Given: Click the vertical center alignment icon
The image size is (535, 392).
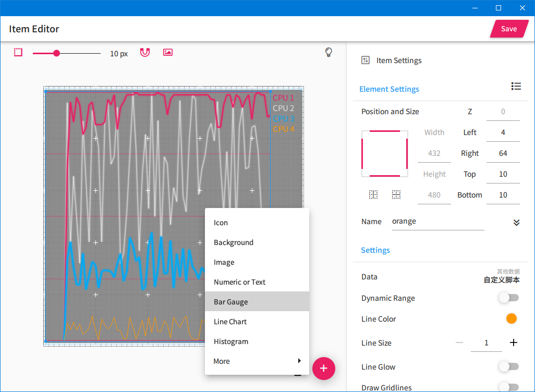Looking at the screenshot, I should tap(373, 194).
